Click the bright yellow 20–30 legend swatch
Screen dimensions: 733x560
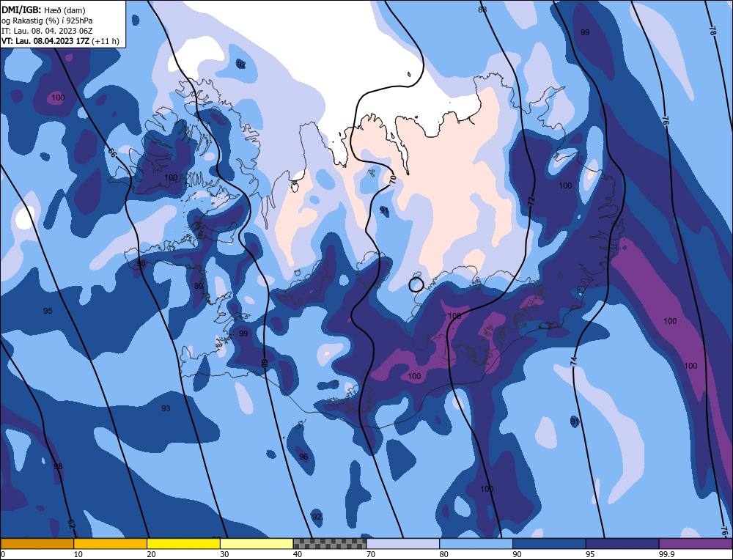[x=183, y=544]
